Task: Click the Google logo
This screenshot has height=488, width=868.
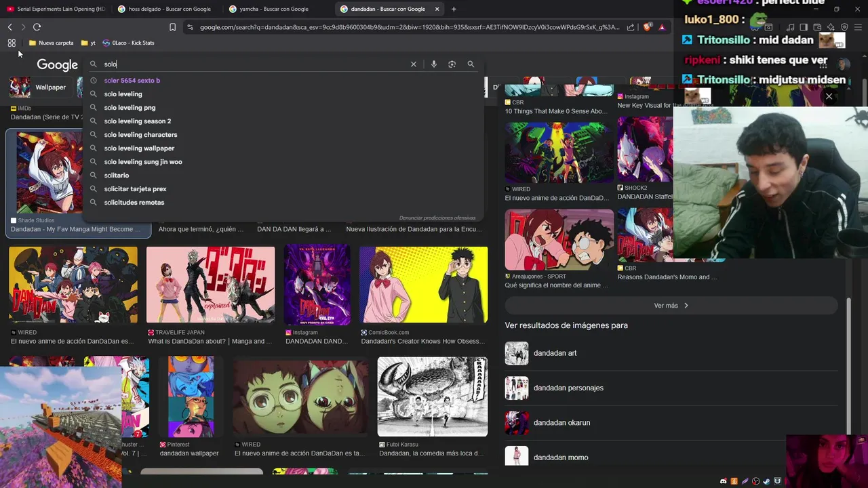Action: 57,64
